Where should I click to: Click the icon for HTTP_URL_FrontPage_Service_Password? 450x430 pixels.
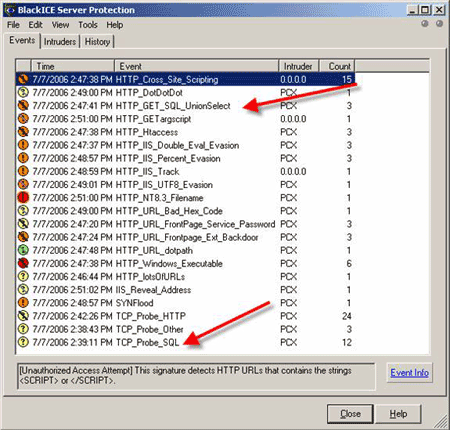pos(23,224)
